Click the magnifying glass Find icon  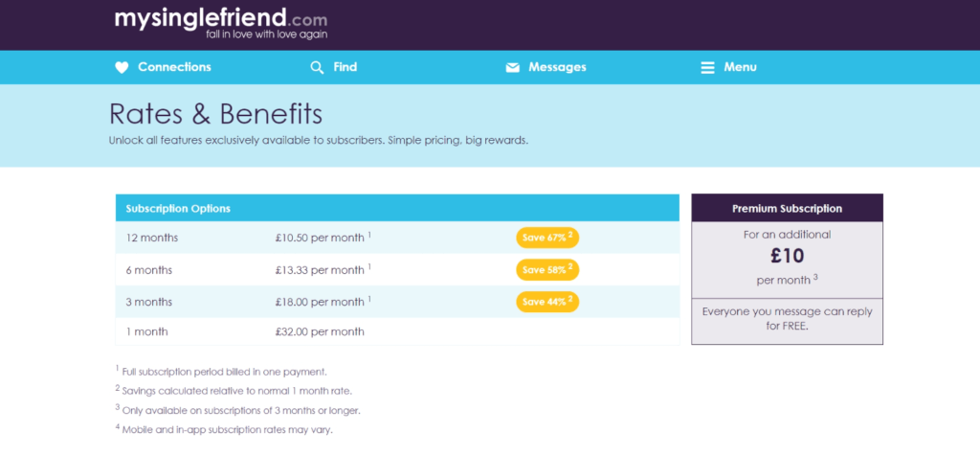pyautogui.click(x=317, y=68)
